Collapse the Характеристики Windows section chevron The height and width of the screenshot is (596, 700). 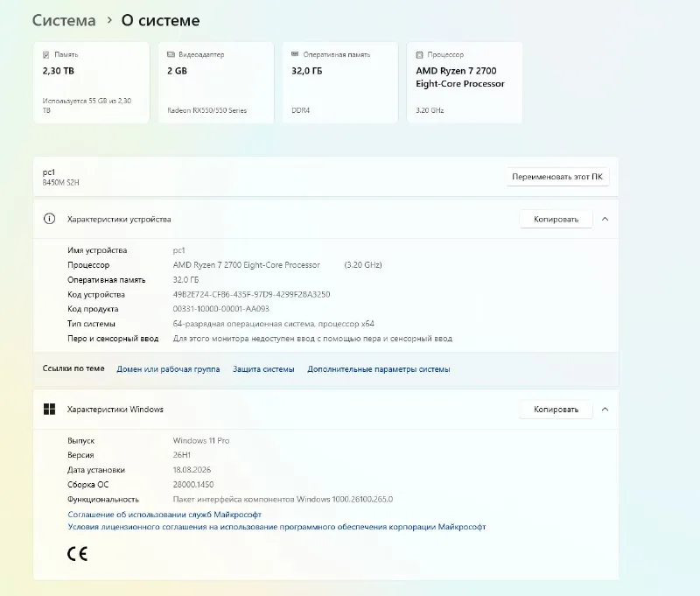point(605,409)
